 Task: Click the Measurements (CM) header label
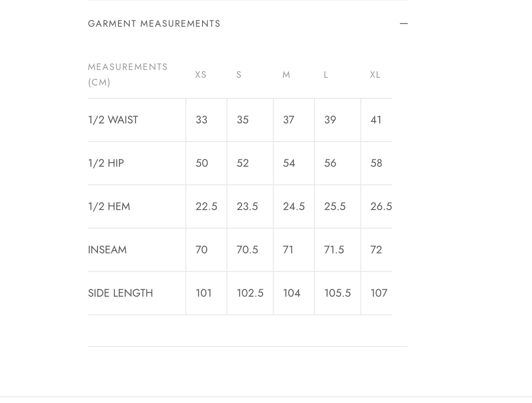[x=128, y=74]
